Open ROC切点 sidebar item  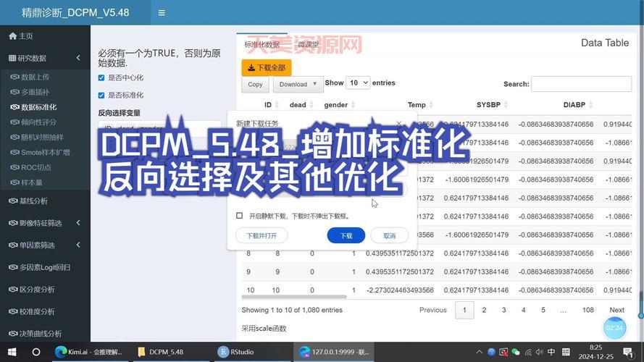pos(31,167)
